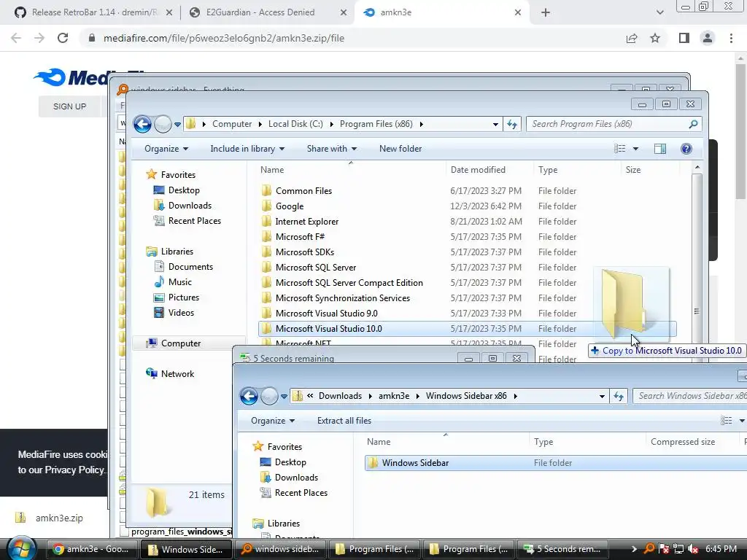This screenshot has height=560, width=747.
Task: Open the Pictures library
Action: pyautogui.click(x=183, y=297)
